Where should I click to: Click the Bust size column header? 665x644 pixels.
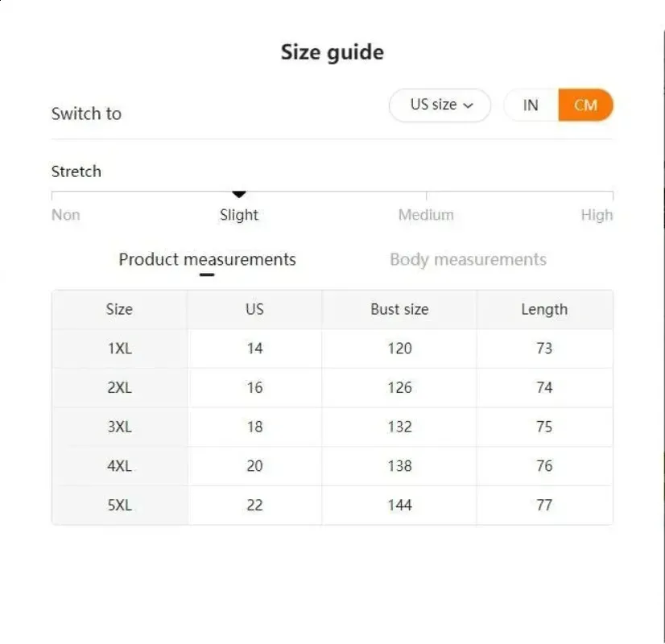pos(399,309)
